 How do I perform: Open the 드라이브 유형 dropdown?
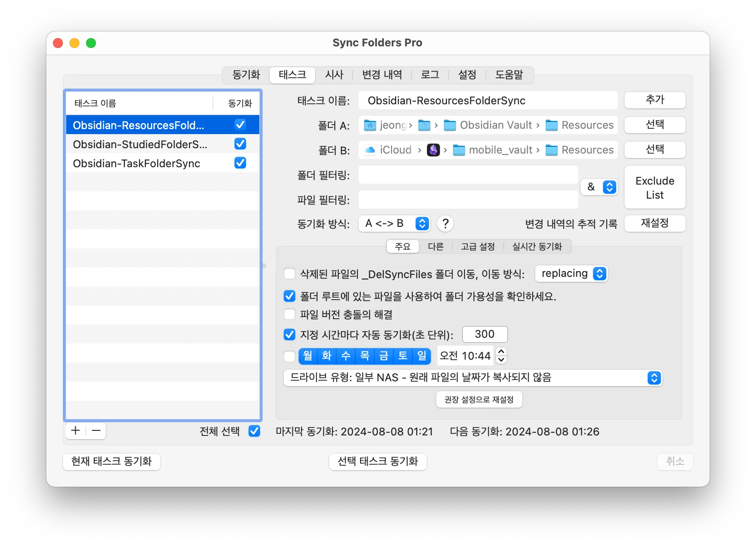473,377
